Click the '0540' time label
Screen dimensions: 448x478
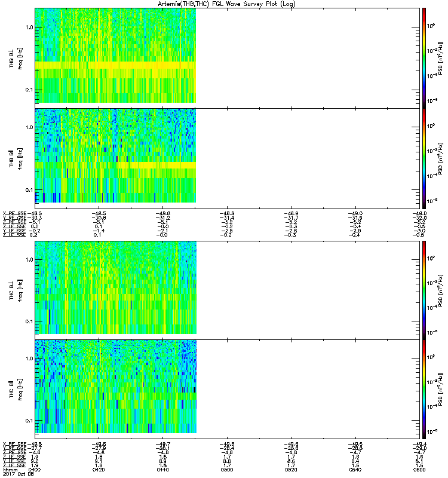[x=355, y=470]
